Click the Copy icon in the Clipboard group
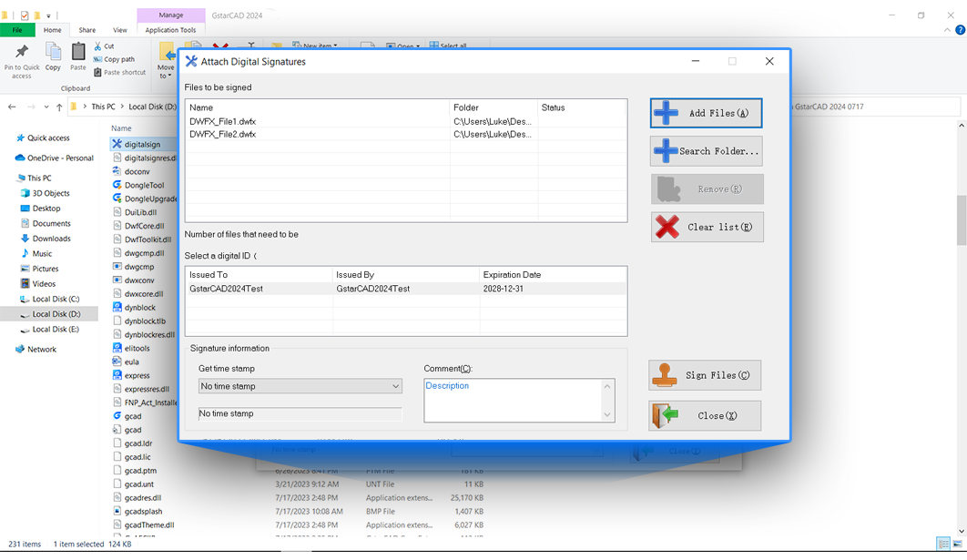 click(52, 53)
